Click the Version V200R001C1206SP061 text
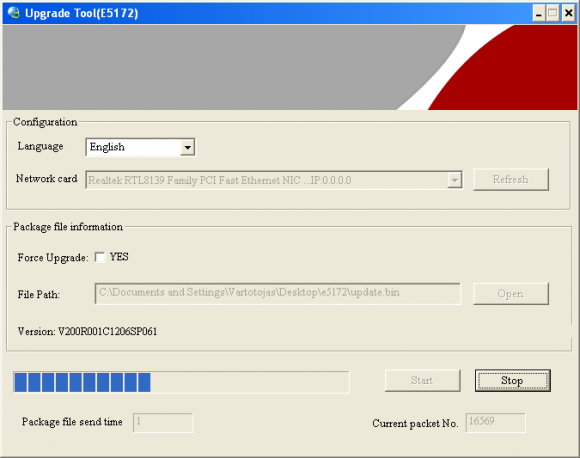Image resolution: width=580 pixels, height=458 pixels. 87,331
